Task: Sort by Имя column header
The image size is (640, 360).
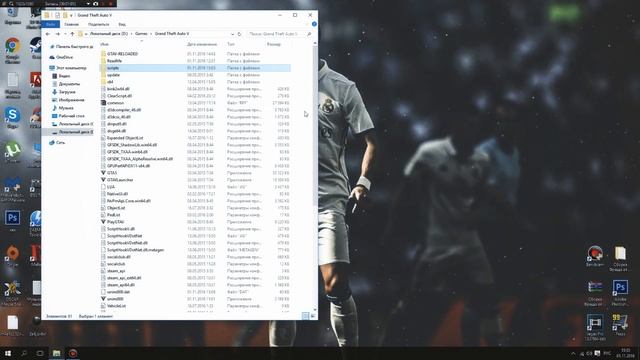Action: point(104,44)
